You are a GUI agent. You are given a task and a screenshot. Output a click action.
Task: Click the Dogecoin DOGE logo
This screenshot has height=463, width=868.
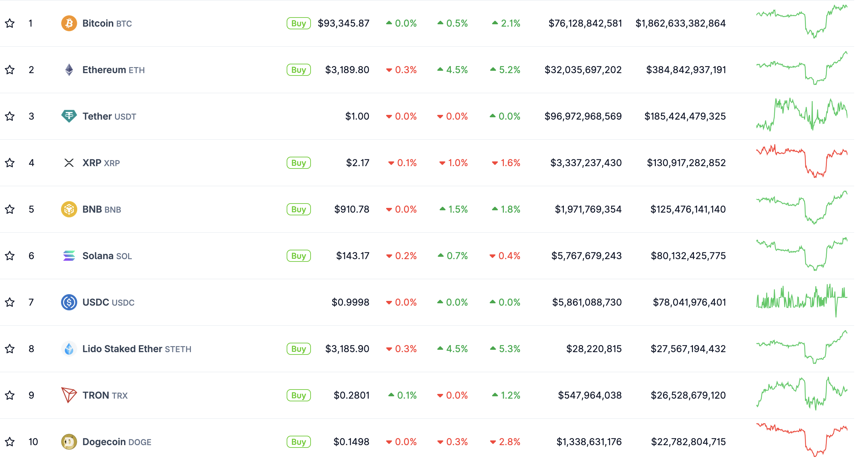[69, 442]
